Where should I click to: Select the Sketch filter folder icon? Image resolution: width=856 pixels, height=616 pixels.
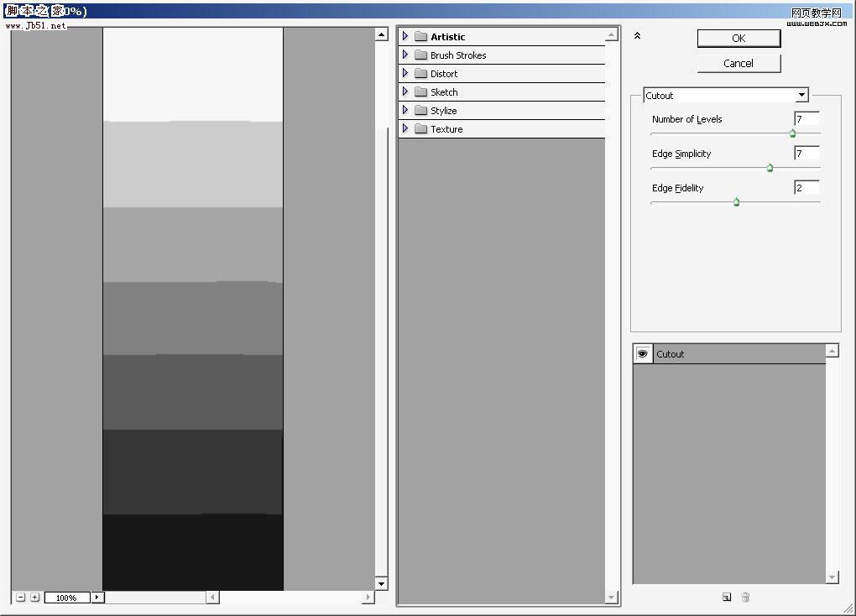click(420, 91)
